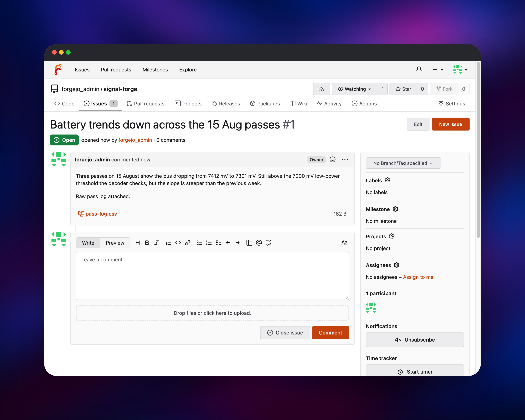The height and width of the screenshot is (420, 525).
Task: Click the page vertical scrollbar
Action: coord(478,150)
